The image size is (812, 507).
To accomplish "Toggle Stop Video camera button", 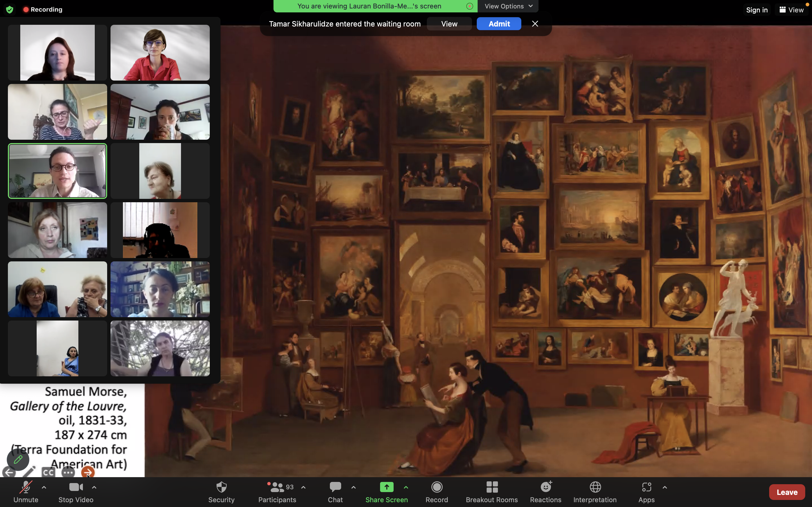I will 76,492.
